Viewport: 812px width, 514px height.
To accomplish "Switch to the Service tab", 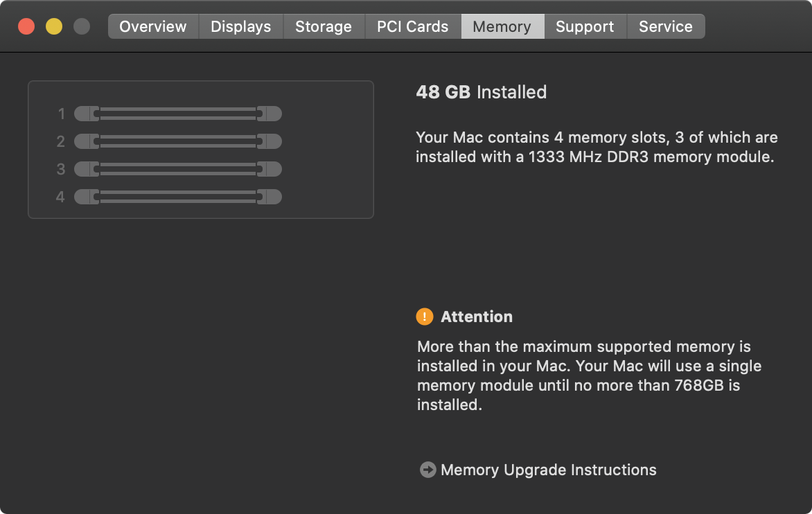I will pyautogui.click(x=665, y=26).
